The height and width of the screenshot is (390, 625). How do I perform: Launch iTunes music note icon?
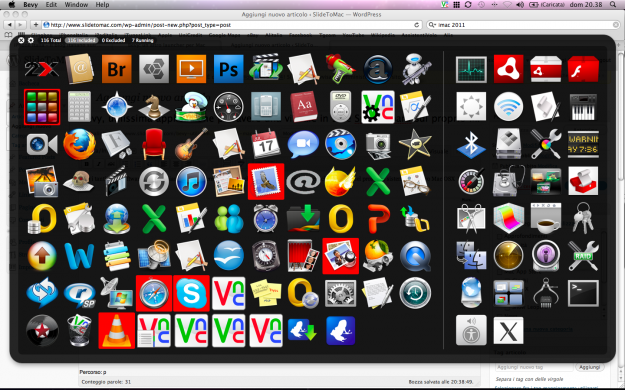point(191,181)
